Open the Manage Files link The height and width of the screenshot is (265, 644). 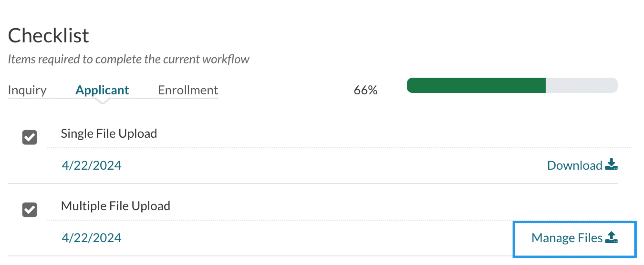click(x=567, y=238)
